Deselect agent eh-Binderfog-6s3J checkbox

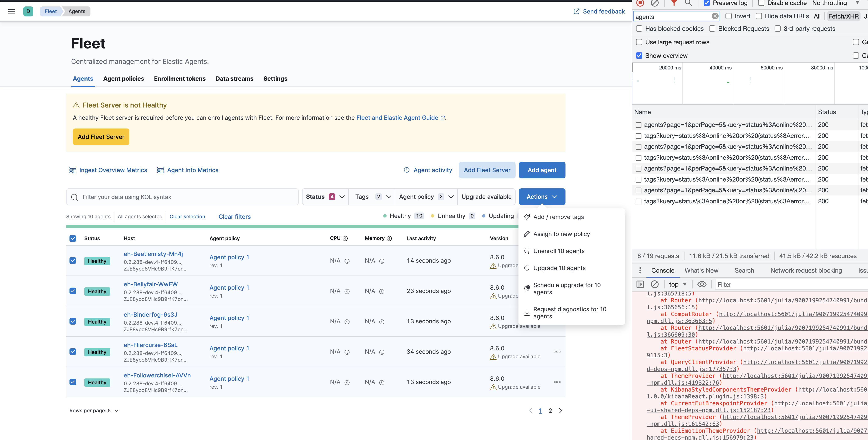73,321
